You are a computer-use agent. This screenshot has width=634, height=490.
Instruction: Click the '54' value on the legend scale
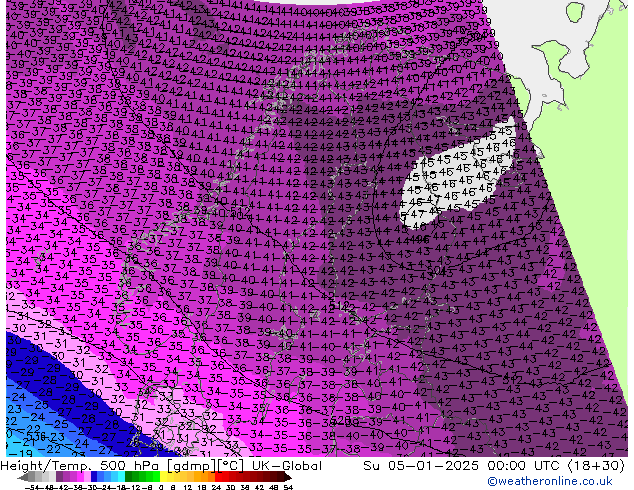288,488
